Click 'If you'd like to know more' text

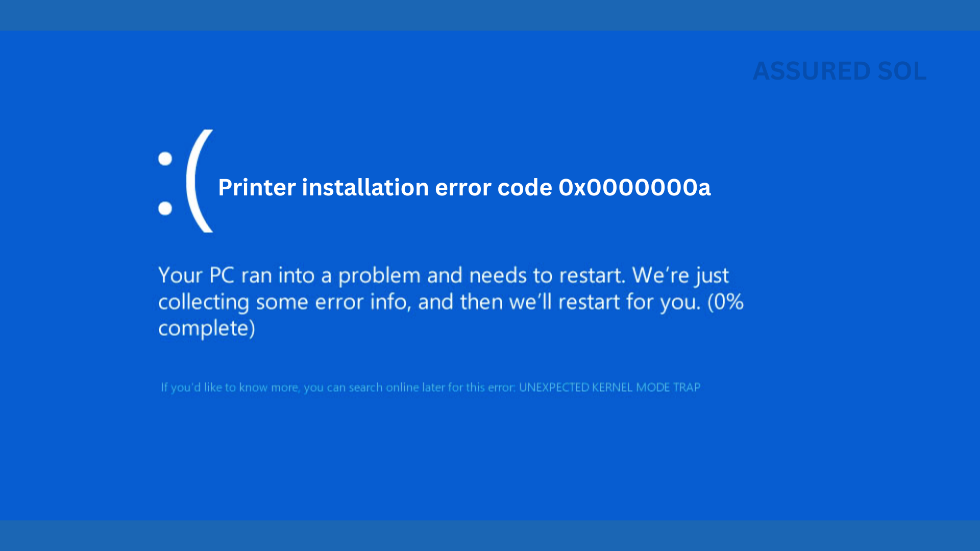(x=230, y=388)
